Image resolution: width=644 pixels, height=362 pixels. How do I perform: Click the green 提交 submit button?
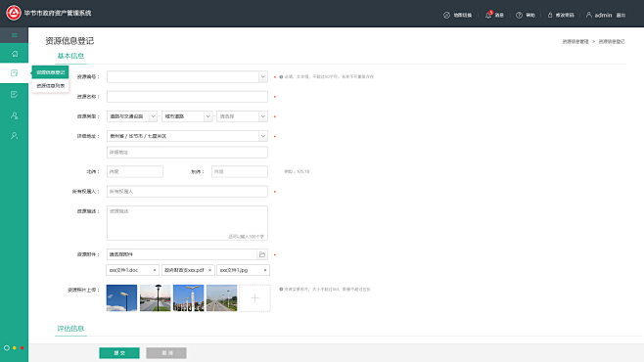pos(119,353)
